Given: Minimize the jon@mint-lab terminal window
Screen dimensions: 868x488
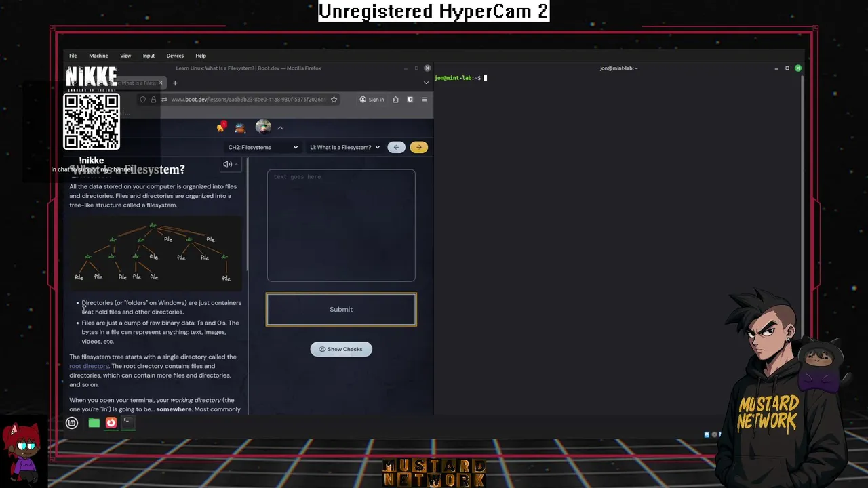Looking at the screenshot, I should pyautogui.click(x=776, y=68).
